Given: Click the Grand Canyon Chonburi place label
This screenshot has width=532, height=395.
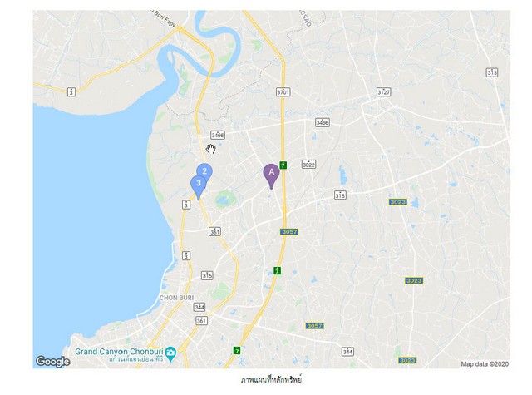Looking at the screenshot, I should 119,352.
